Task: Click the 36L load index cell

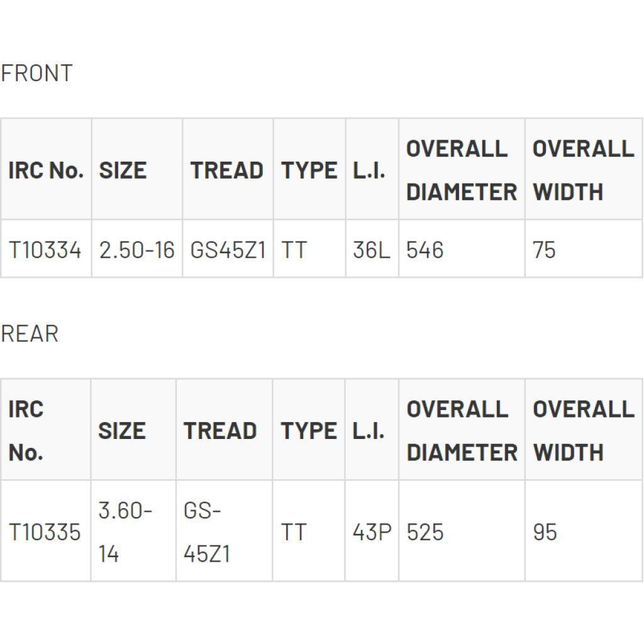Action: [x=371, y=250]
